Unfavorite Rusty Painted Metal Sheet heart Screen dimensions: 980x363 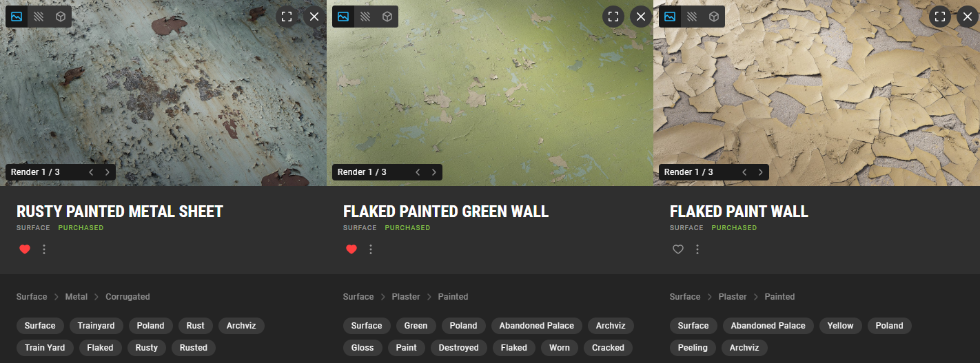(25, 249)
